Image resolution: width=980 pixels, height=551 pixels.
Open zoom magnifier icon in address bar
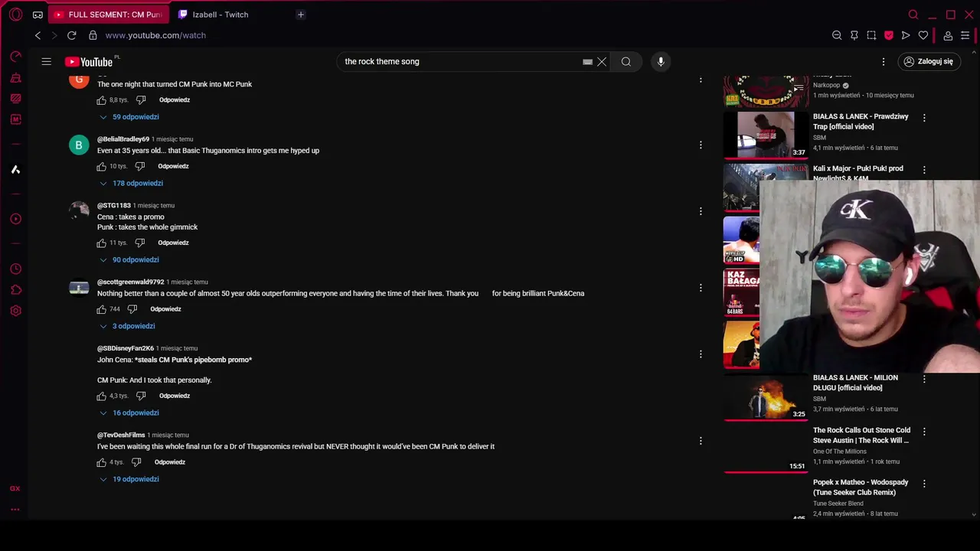coord(837,35)
